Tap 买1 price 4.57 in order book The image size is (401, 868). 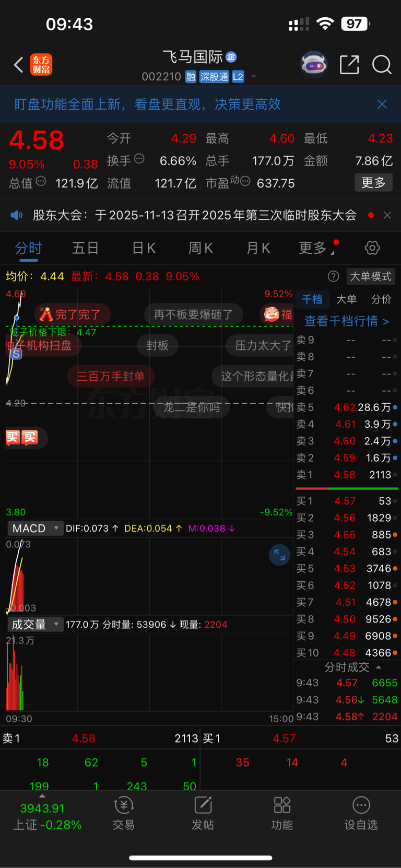pos(345,501)
